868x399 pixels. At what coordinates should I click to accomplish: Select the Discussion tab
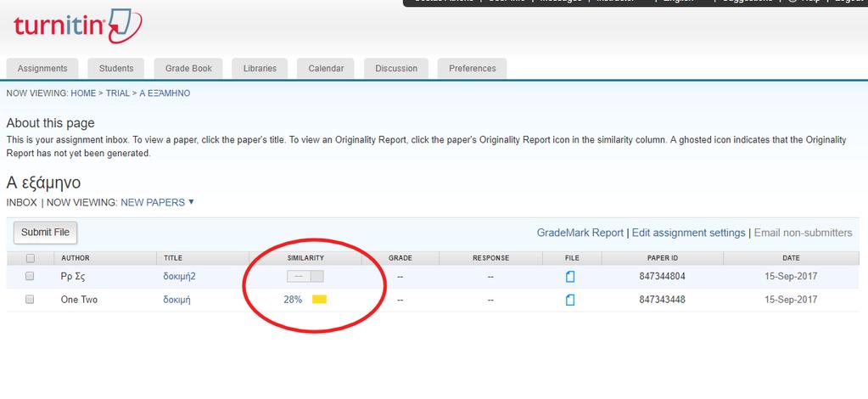point(396,69)
